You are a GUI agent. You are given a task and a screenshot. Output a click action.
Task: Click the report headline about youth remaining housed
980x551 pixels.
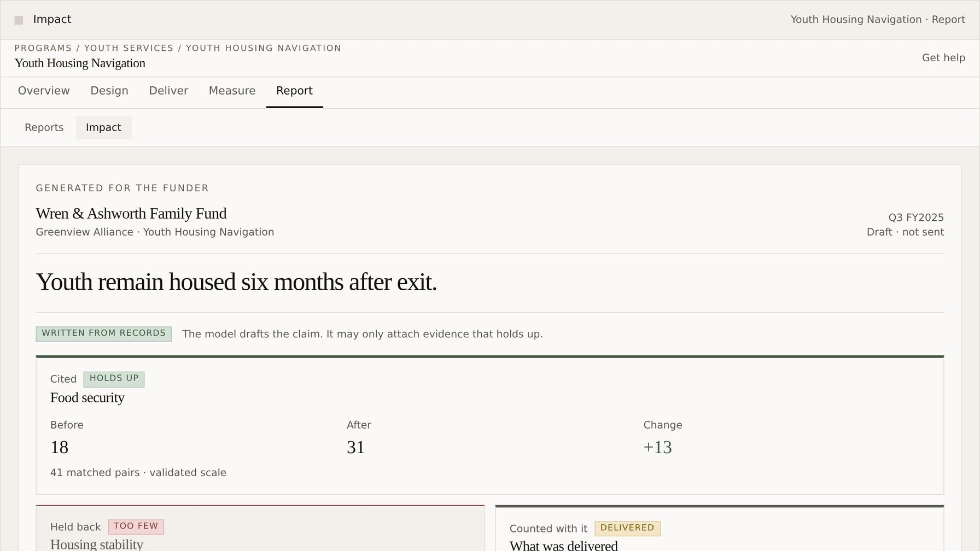click(236, 282)
